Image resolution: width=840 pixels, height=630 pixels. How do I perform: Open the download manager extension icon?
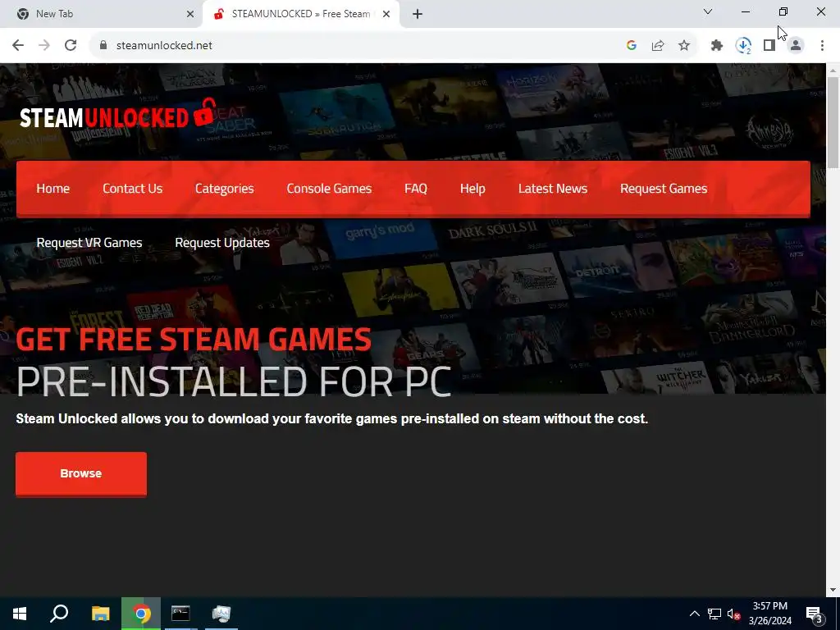[743, 46]
